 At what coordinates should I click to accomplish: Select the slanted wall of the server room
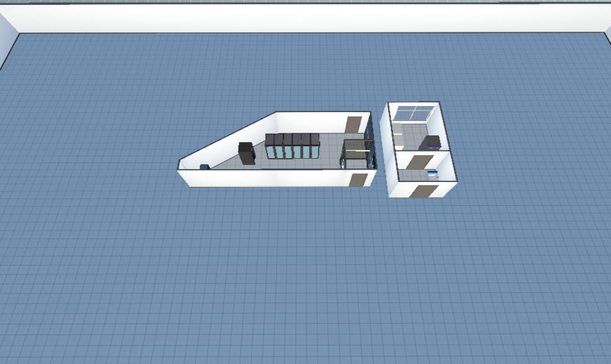(x=228, y=139)
